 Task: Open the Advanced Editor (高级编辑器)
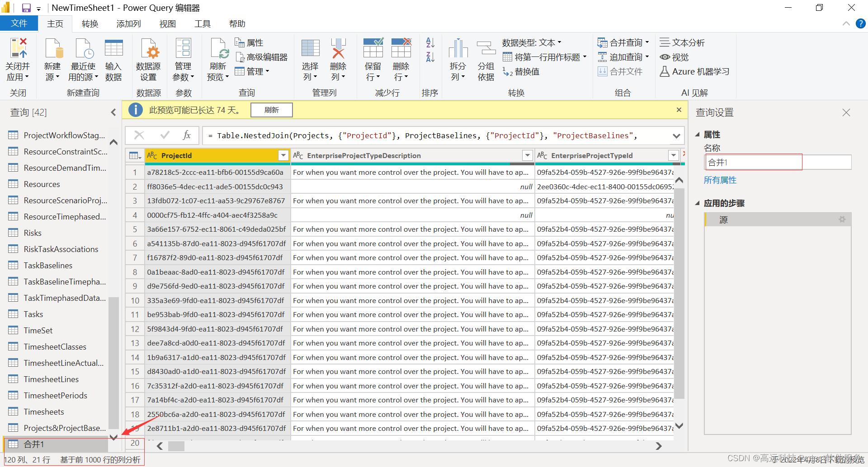(261, 57)
